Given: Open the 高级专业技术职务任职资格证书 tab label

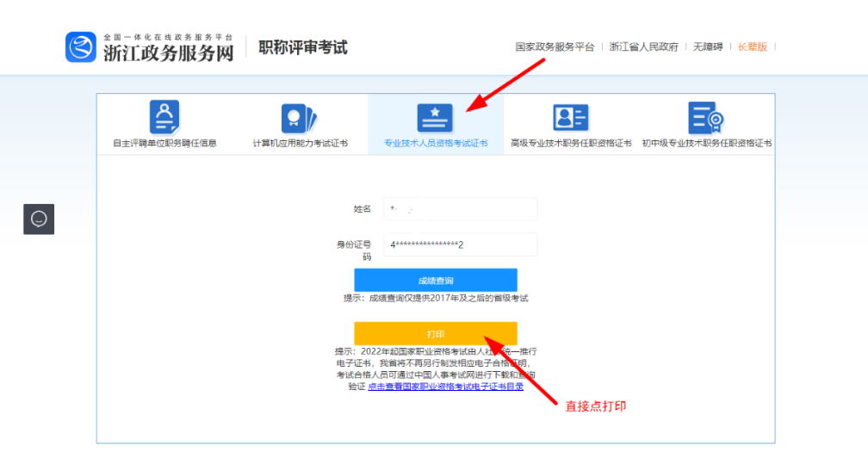Looking at the screenshot, I should (x=570, y=143).
